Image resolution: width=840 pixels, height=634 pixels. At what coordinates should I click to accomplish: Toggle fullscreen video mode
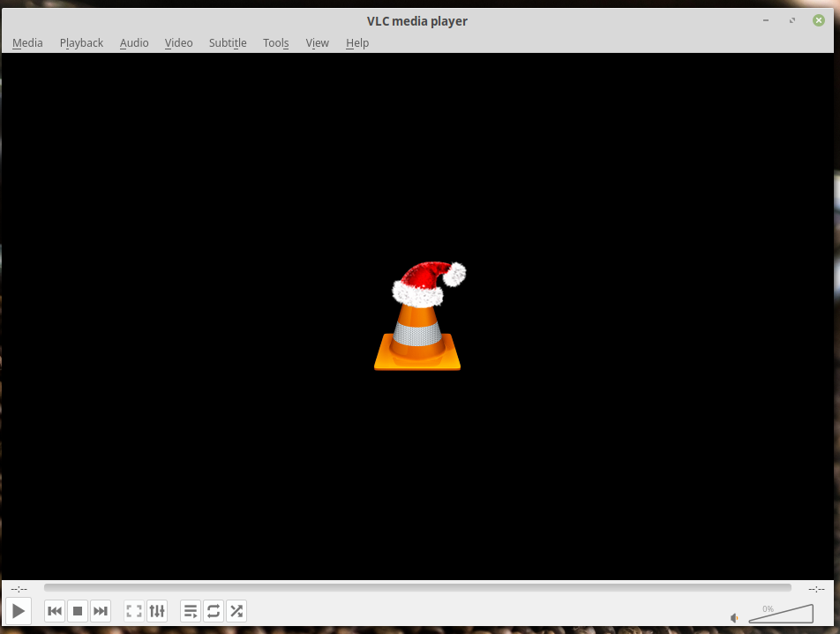pyautogui.click(x=134, y=611)
